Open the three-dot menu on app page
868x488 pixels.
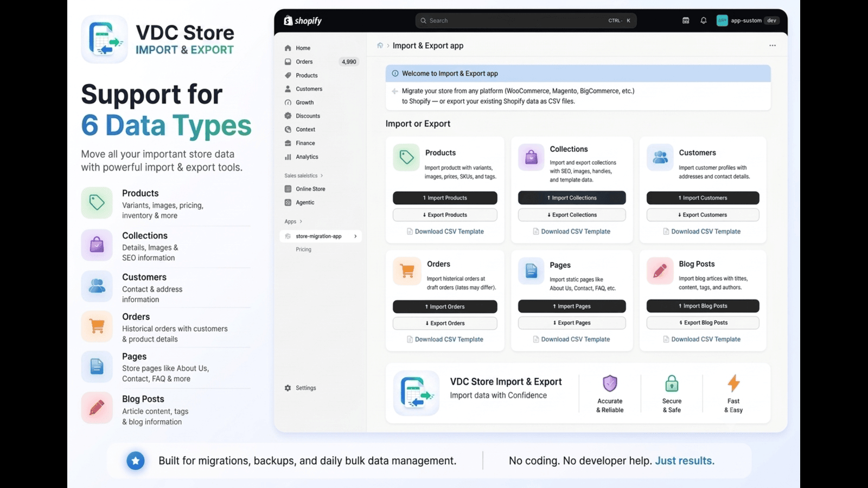click(773, 46)
